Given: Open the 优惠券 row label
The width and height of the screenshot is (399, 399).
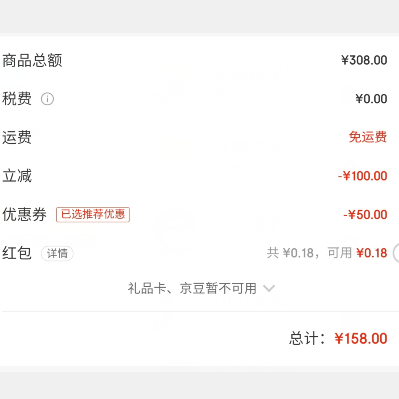Looking at the screenshot, I should point(24,214).
